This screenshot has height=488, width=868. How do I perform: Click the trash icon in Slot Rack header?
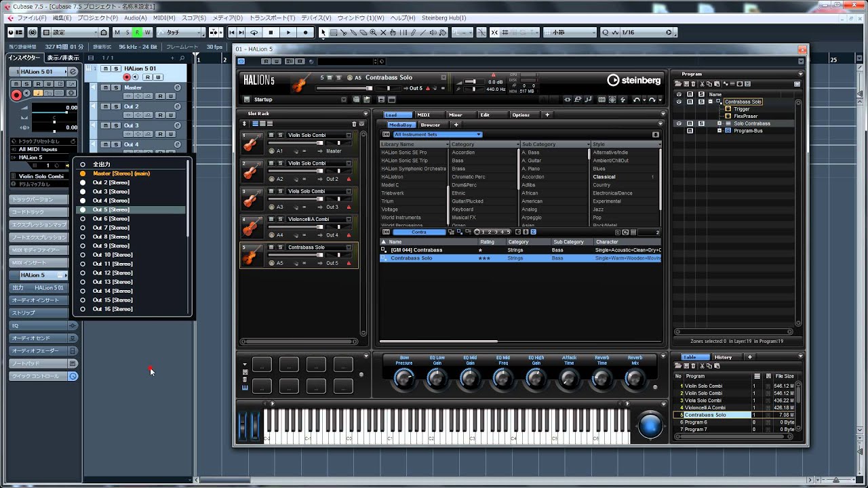(353, 124)
